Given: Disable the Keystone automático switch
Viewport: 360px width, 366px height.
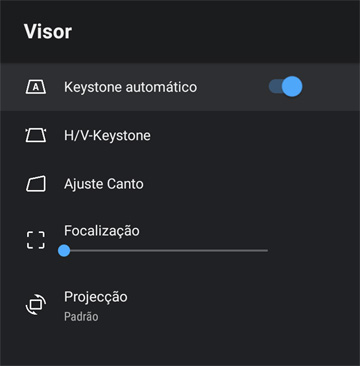Looking at the screenshot, I should point(285,87).
